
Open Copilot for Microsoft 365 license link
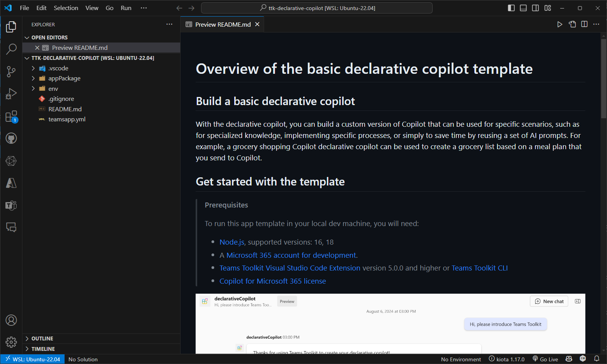point(273,281)
